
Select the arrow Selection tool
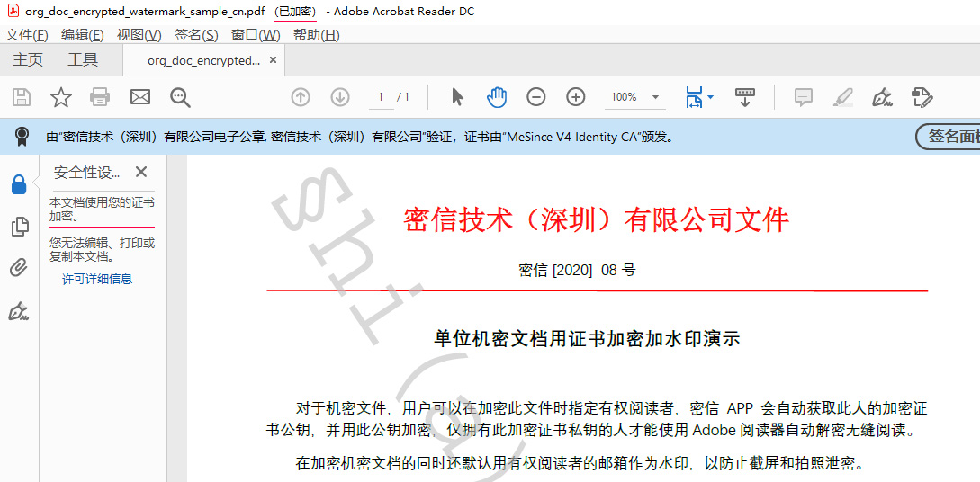click(x=457, y=97)
